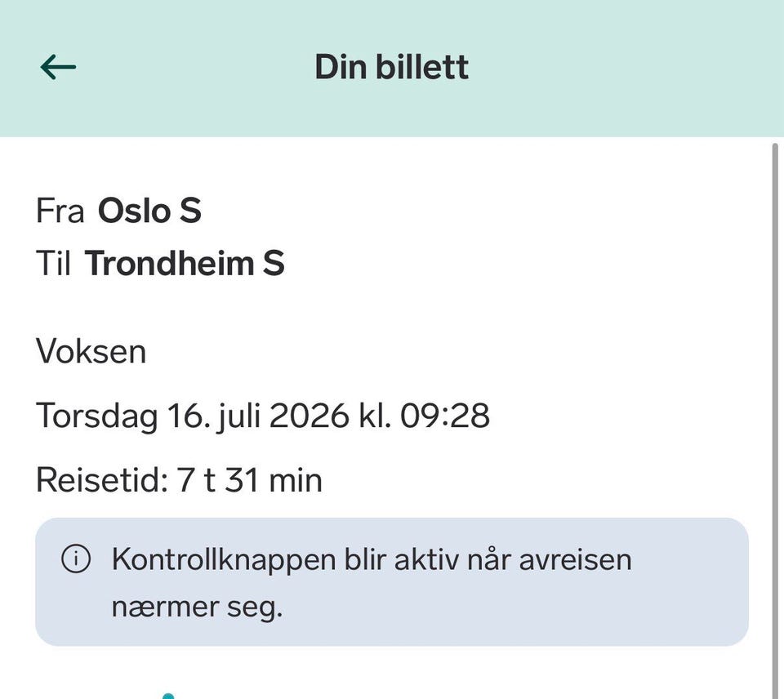Image resolution: width=784 pixels, height=699 pixels.
Task: Go back using the left arrow
Action: pyautogui.click(x=58, y=67)
